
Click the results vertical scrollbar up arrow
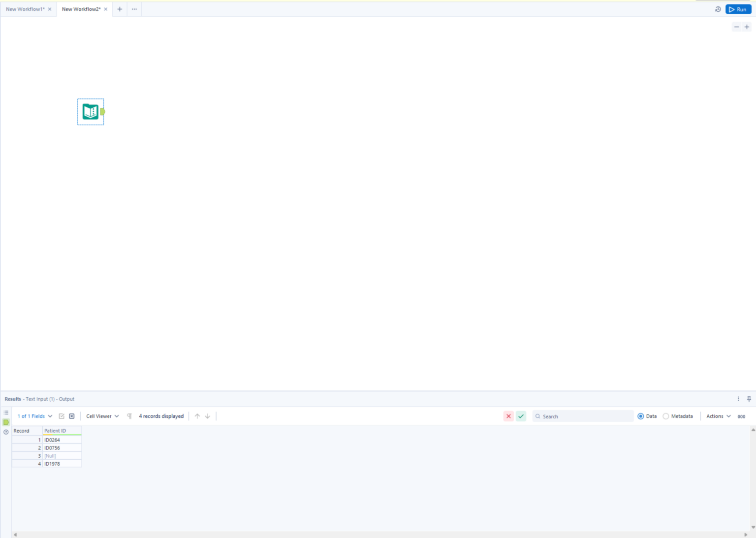753,430
